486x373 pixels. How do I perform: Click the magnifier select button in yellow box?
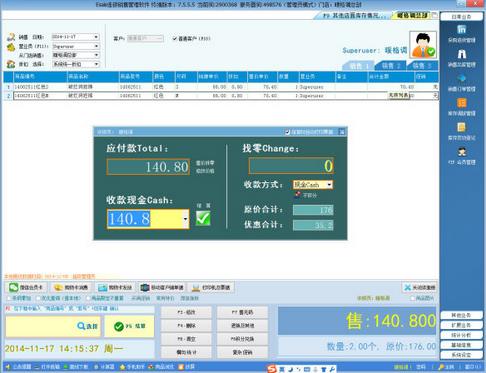pos(87,326)
